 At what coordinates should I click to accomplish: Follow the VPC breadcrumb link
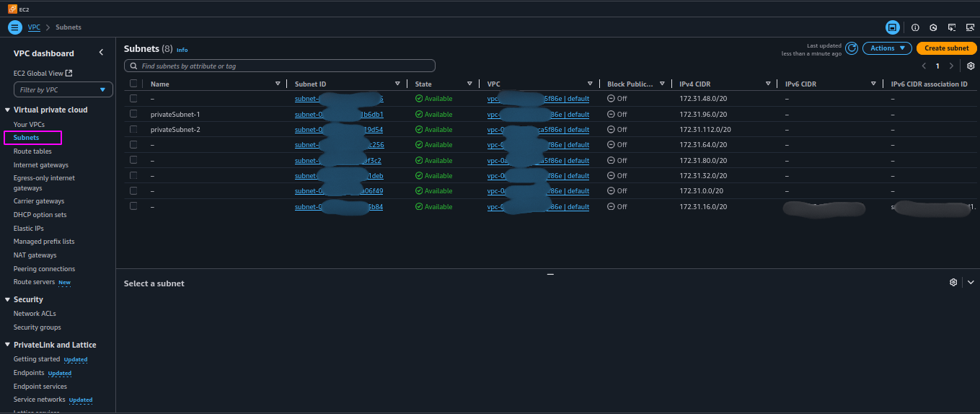[x=34, y=27]
